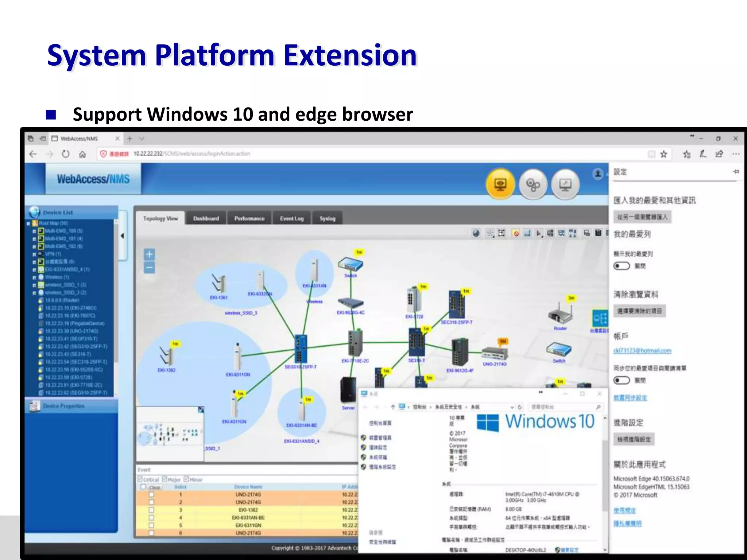Click the hotmail account email link
747x560 pixels.
(642, 351)
